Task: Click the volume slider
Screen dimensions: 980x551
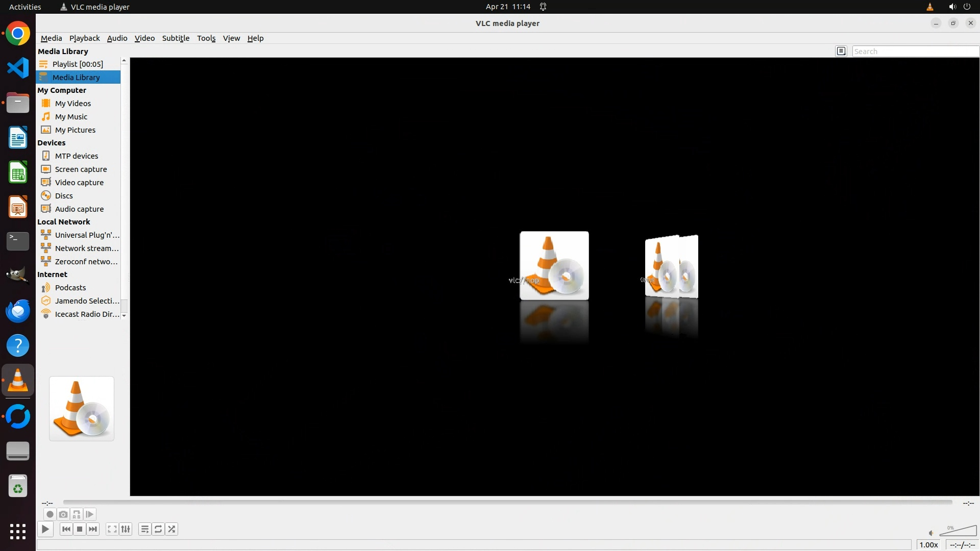Action: 959,531
